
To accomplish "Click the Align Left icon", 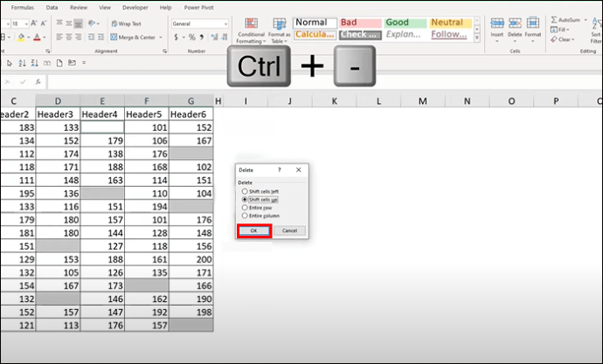I will (x=59, y=38).
